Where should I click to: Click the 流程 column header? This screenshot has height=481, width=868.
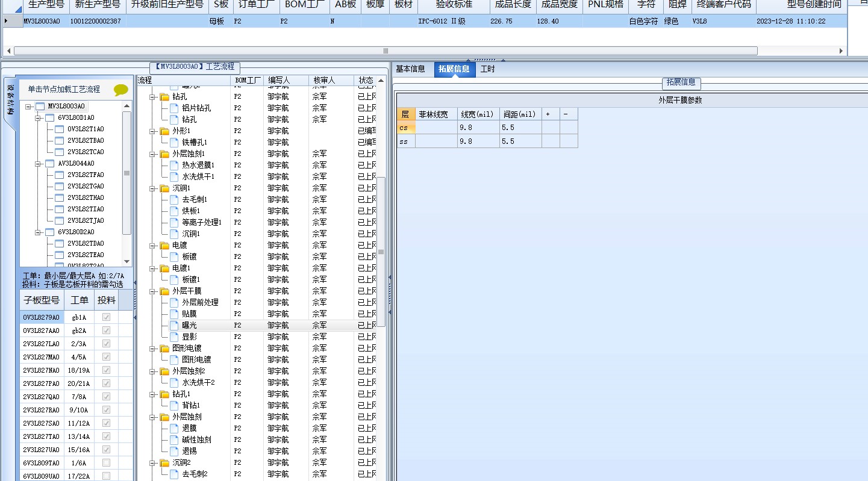tap(184, 80)
